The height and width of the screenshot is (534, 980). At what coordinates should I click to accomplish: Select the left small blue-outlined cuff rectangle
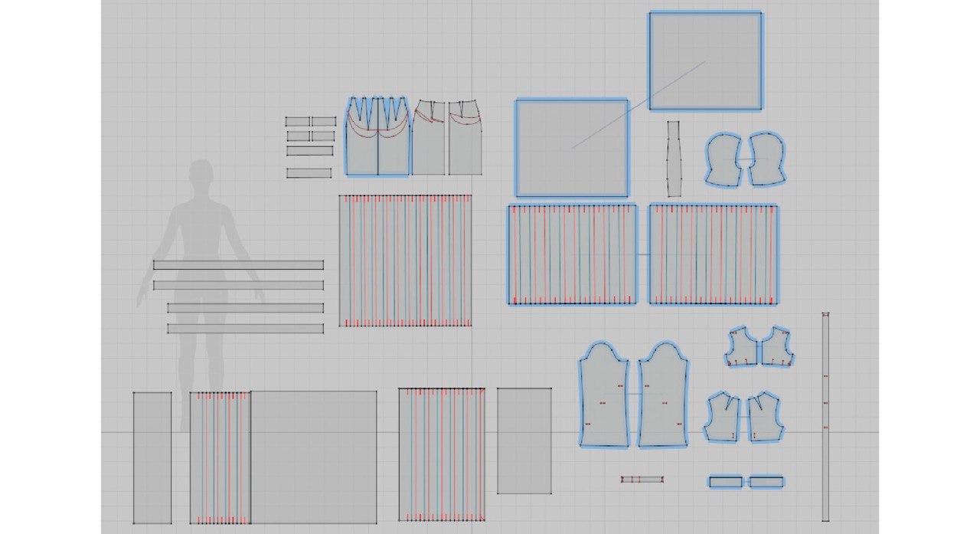point(725,482)
